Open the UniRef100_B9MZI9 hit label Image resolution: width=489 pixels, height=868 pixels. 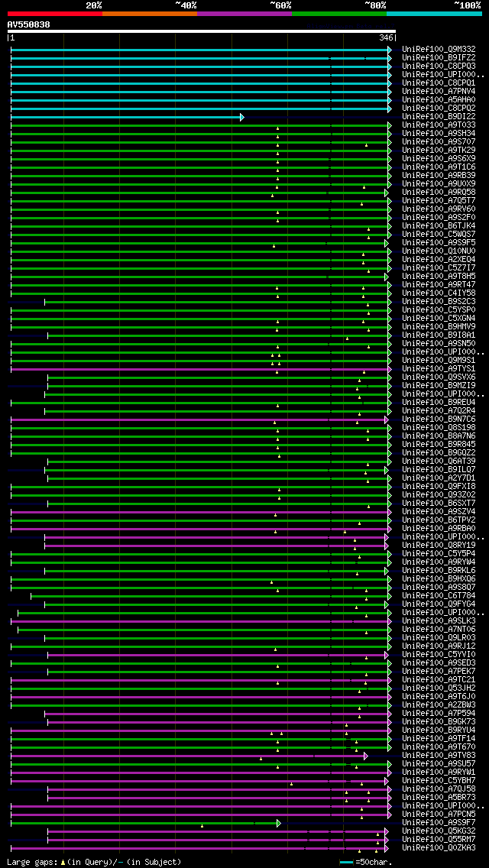(x=439, y=386)
